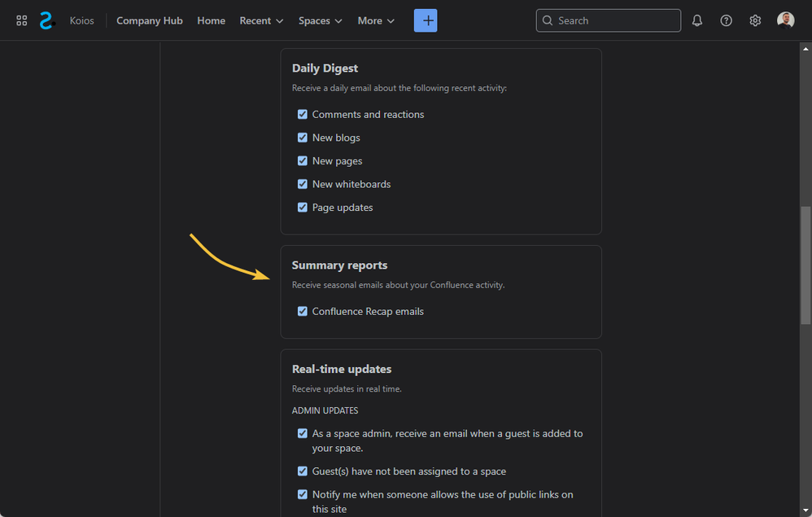Open the settings gear icon

click(x=755, y=20)
